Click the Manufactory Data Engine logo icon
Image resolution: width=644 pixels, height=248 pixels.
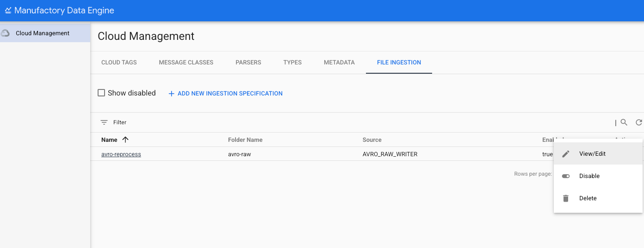coord(8,10)
